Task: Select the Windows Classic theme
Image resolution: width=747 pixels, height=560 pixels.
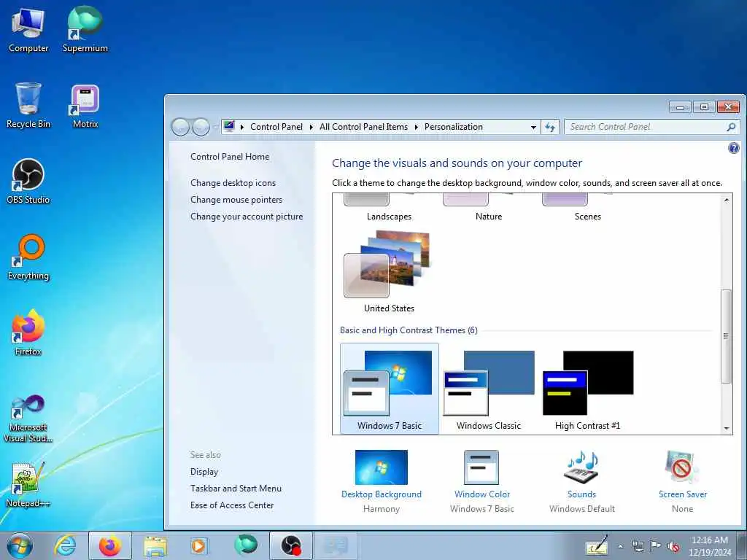Action: [489, 389]
